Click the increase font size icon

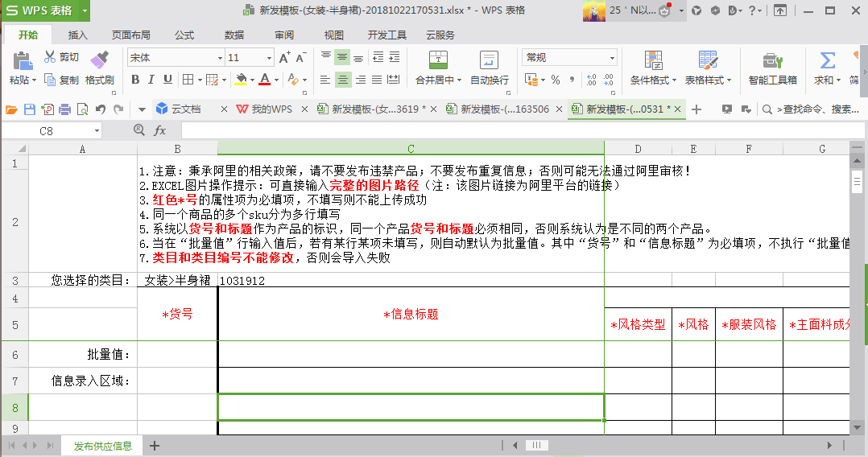coord(284,58)
